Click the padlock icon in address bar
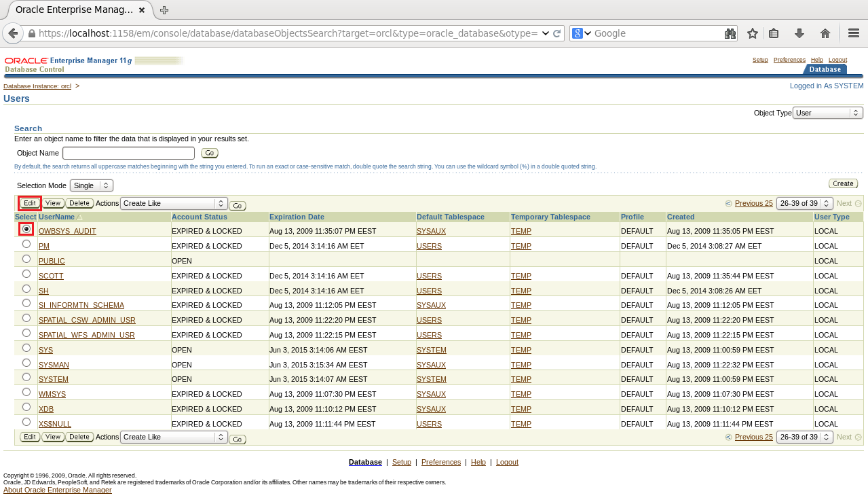 pyautogui.click(x=32, y=33)
